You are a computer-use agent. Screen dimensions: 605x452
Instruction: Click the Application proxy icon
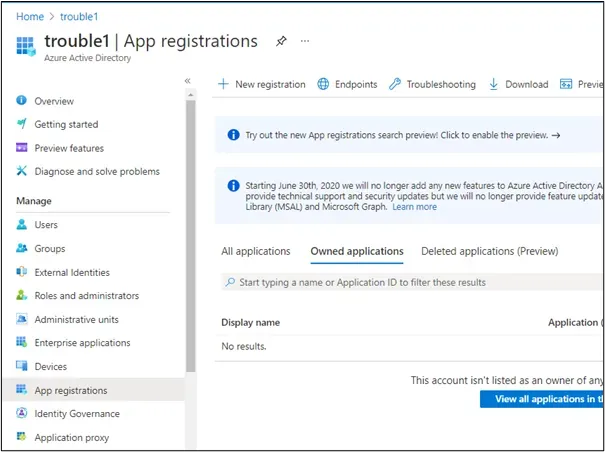22,437
